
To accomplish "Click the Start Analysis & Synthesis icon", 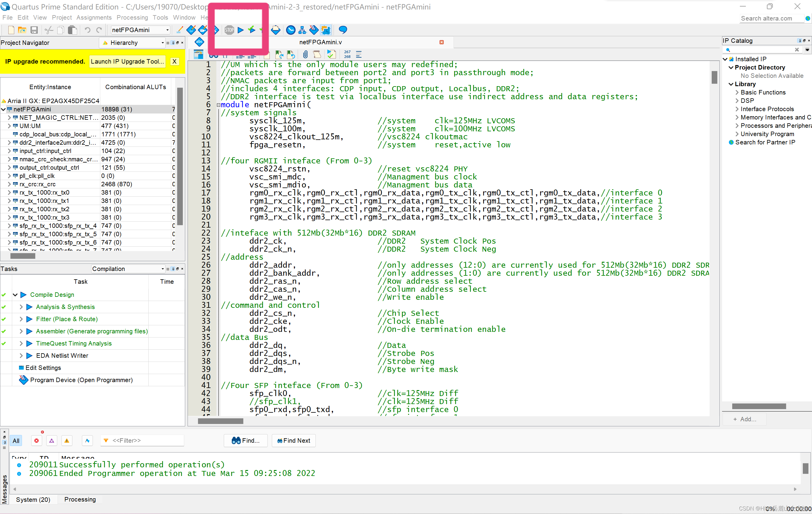I will click(x=252, y=30).
